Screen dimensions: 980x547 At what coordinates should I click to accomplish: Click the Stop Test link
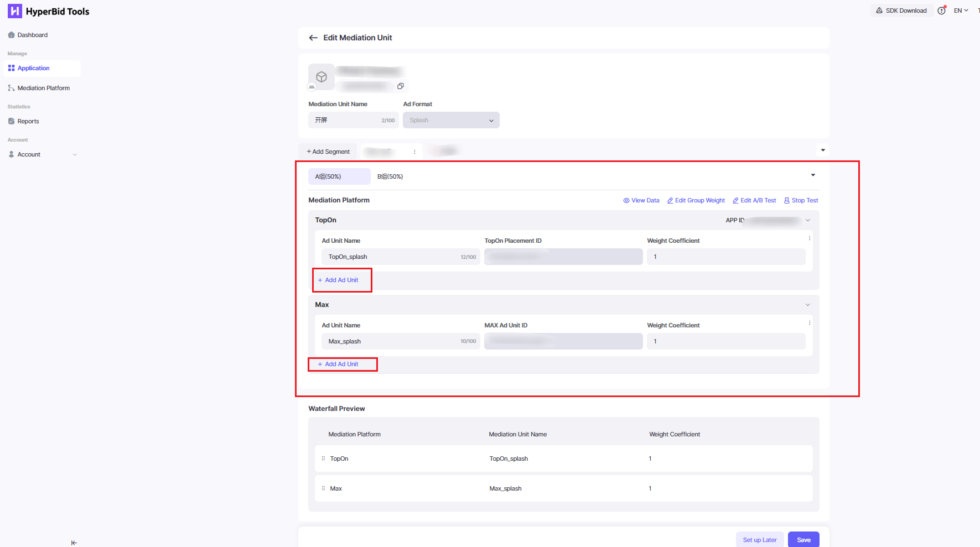[x=801, y=200]
